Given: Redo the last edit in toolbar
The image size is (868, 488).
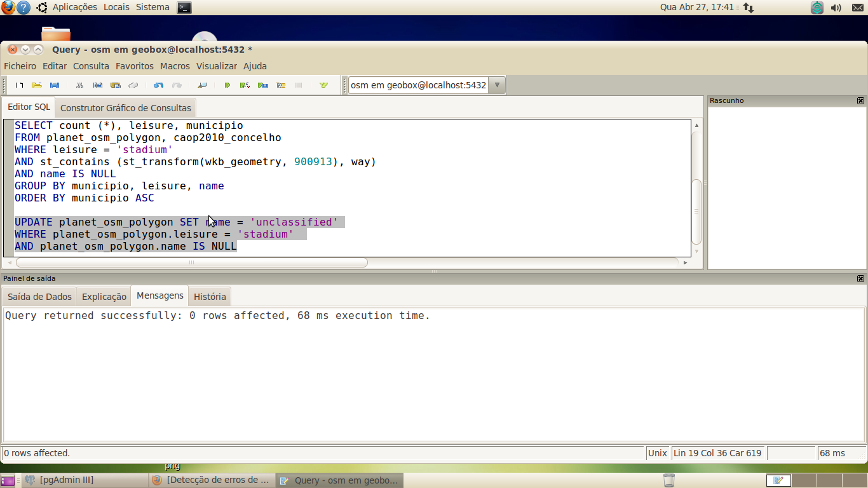Looking at the screenshot, I should pyautogui.click(x=177, y=85).
